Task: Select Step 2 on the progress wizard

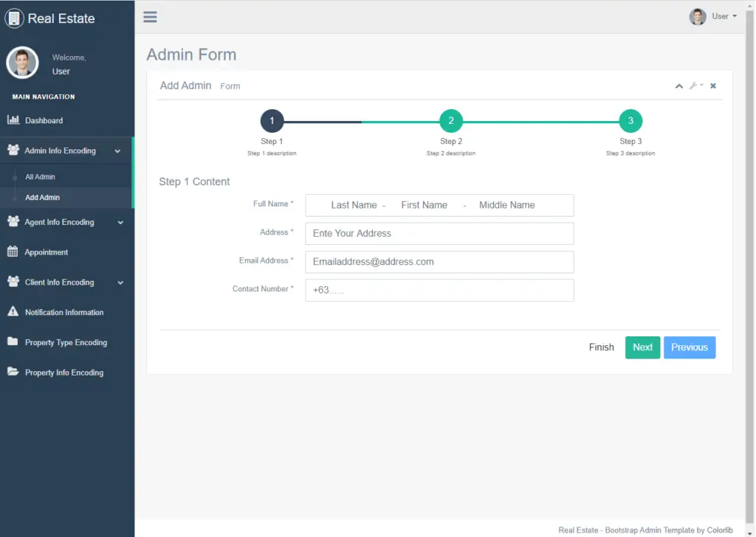Action: pos(450,120)
